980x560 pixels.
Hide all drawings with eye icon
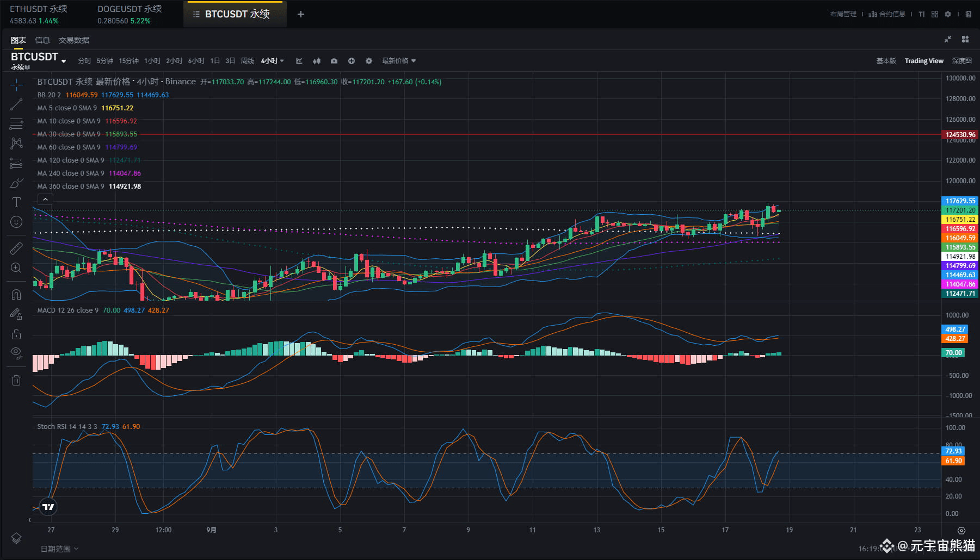tap(16, 353)
